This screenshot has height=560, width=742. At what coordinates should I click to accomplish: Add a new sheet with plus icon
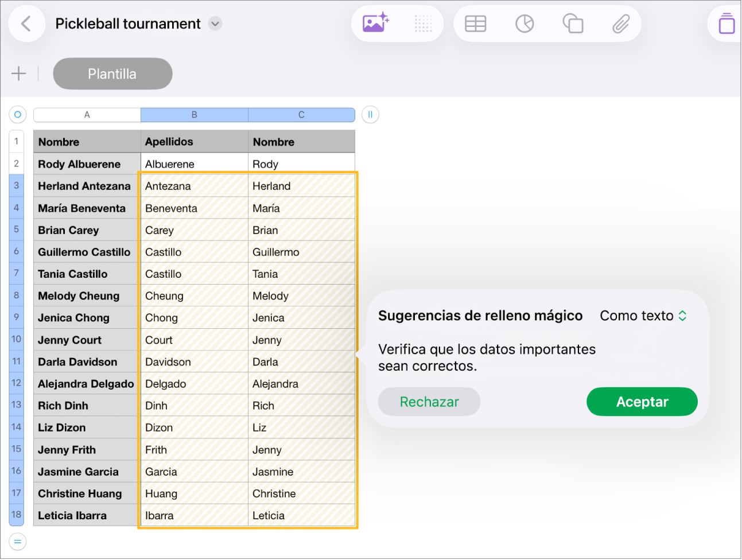click(19, 73)
